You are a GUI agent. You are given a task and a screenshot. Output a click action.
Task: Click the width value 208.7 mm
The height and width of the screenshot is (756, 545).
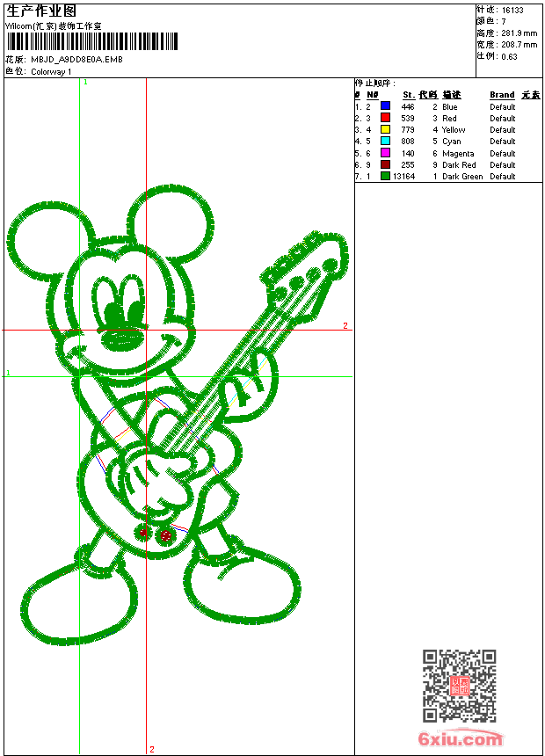coord(519,45)
